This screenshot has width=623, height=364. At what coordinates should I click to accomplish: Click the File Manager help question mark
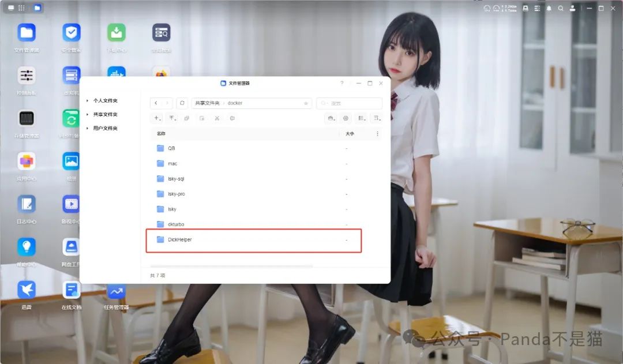click(x=341, y=82)
